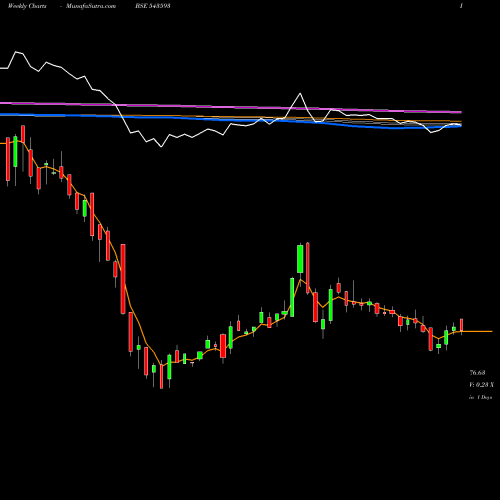Click the tallest green candlestick at the peak
500x500 pixels.
[x=300, y=259]
